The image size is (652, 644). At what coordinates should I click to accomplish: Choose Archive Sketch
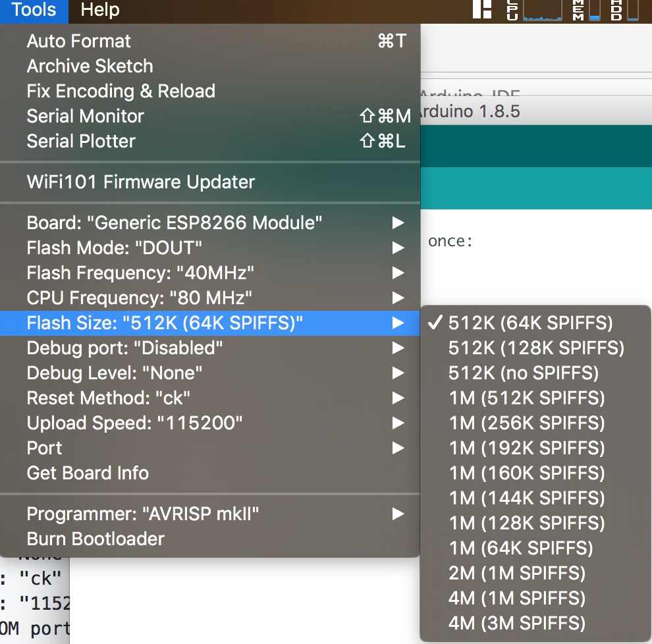[x=210, y=66]
